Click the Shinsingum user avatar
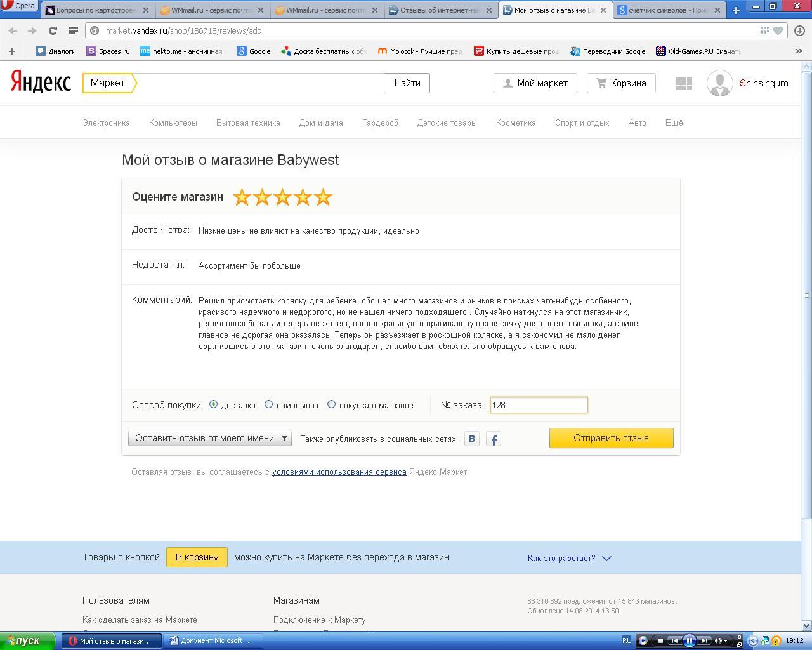This screenshot has width=812, height=650. (x=719, y=83)
